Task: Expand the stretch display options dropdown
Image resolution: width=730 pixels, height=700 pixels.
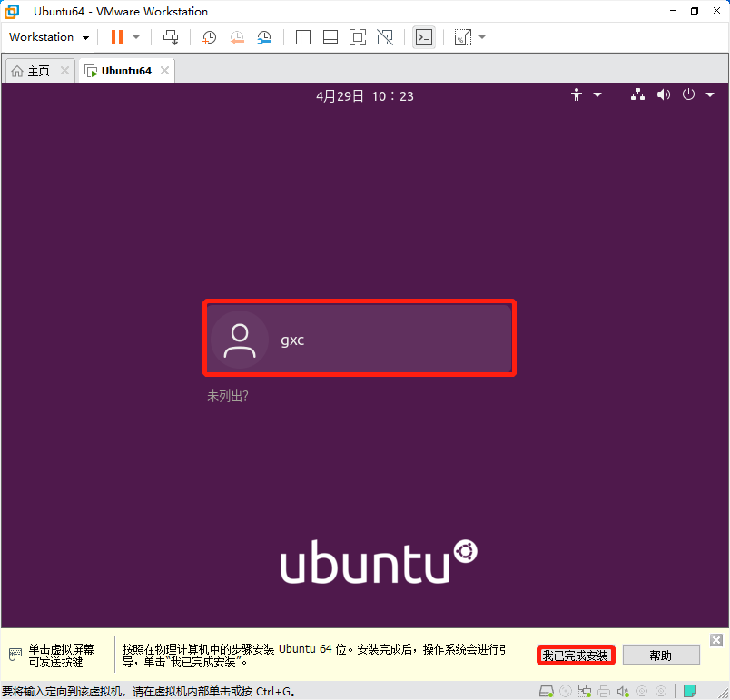Action: coord(482,37)
